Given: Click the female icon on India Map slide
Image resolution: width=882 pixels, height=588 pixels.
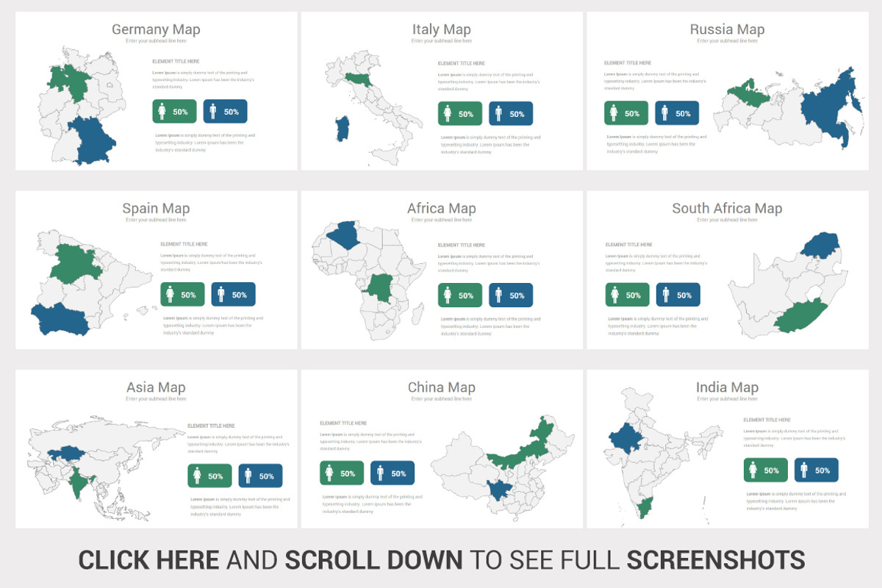Looking at the screenshot, I should pos(753,470).
